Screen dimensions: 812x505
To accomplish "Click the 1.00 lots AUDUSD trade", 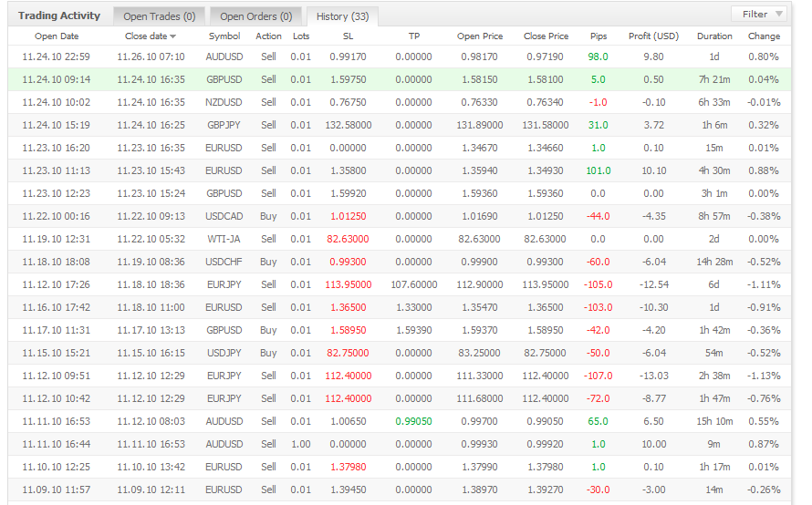I will click(301, 444).
